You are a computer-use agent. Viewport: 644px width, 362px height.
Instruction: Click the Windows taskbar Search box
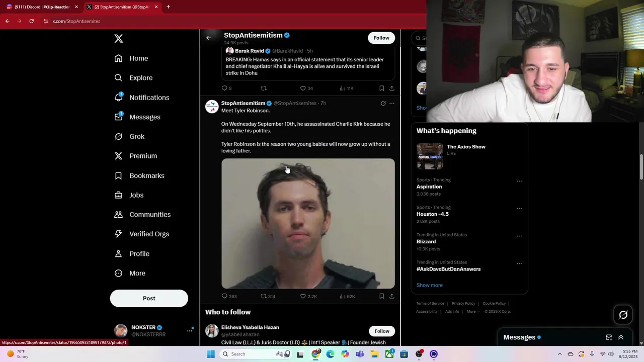[x=257, y=354]
